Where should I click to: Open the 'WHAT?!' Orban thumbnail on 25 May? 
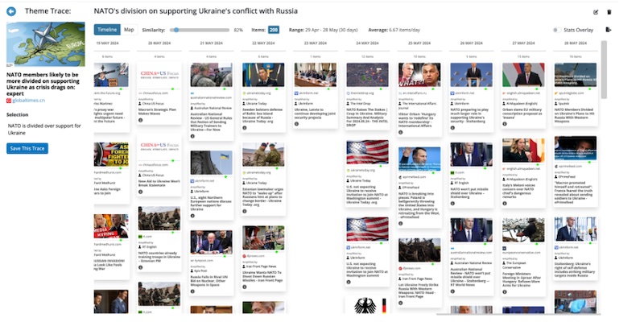pyautogui.click(x=419, y=75)
